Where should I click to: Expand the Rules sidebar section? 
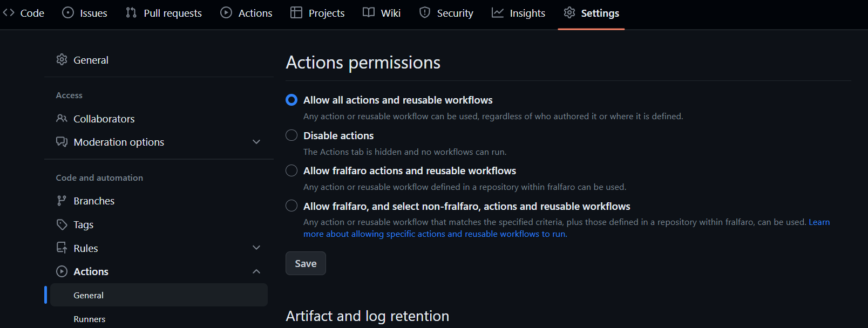256,248
